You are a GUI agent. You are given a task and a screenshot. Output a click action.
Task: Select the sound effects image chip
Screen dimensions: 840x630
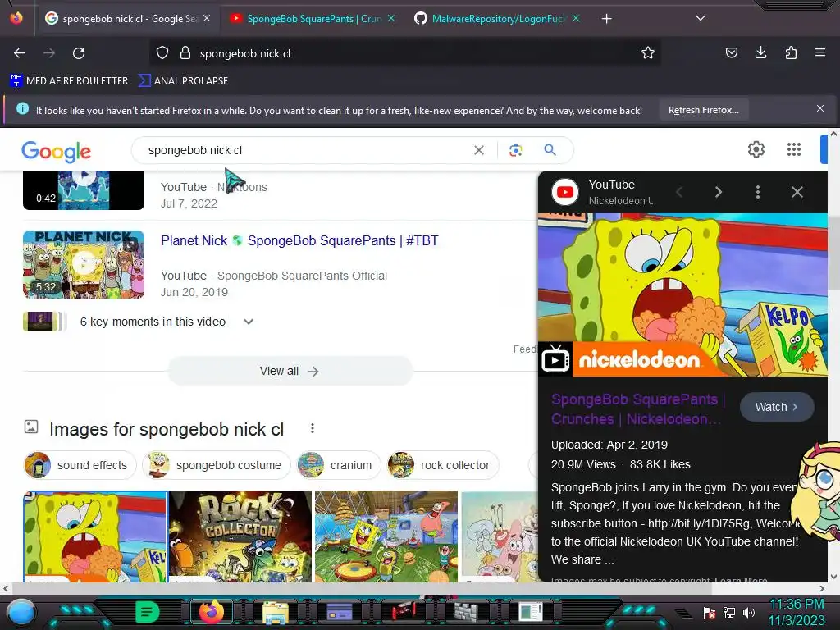tap(80, 465)
